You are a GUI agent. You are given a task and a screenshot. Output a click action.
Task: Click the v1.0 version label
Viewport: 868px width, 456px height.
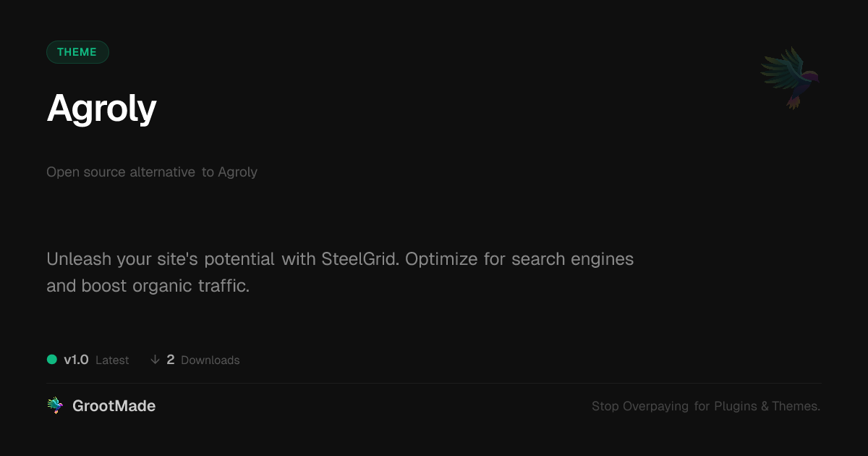[76, 360]
